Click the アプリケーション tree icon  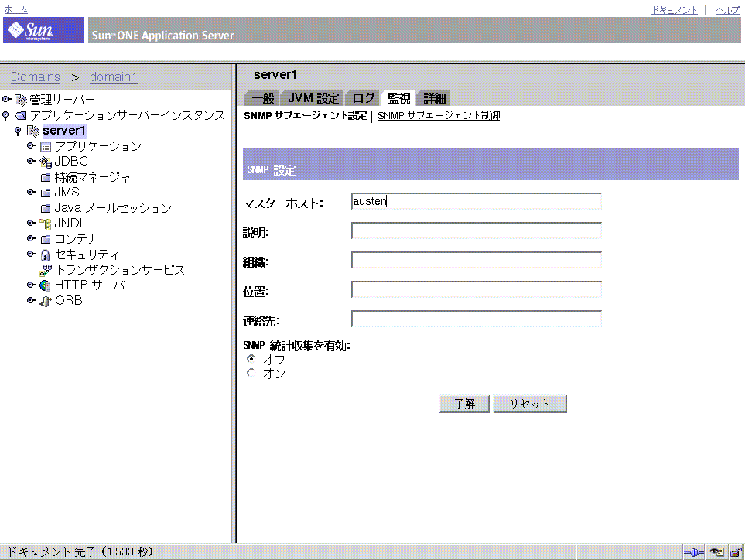[x=46, y=147]
